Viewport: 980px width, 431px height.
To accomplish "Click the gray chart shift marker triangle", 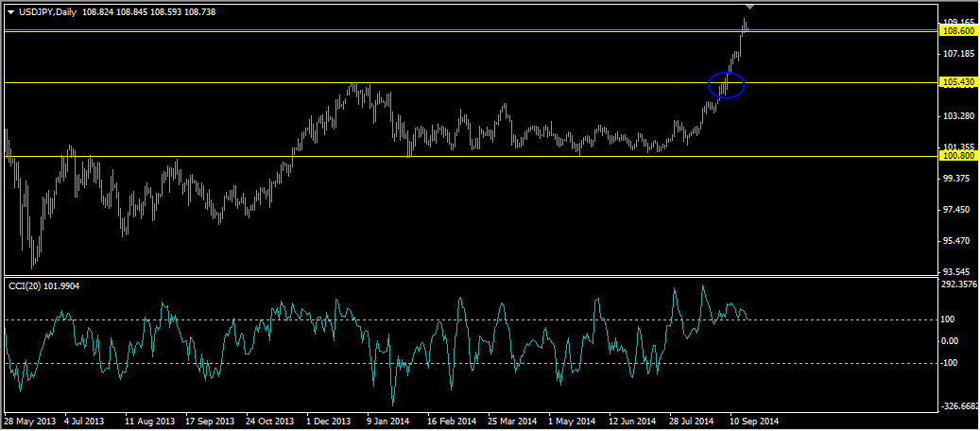I will [751, 7].
